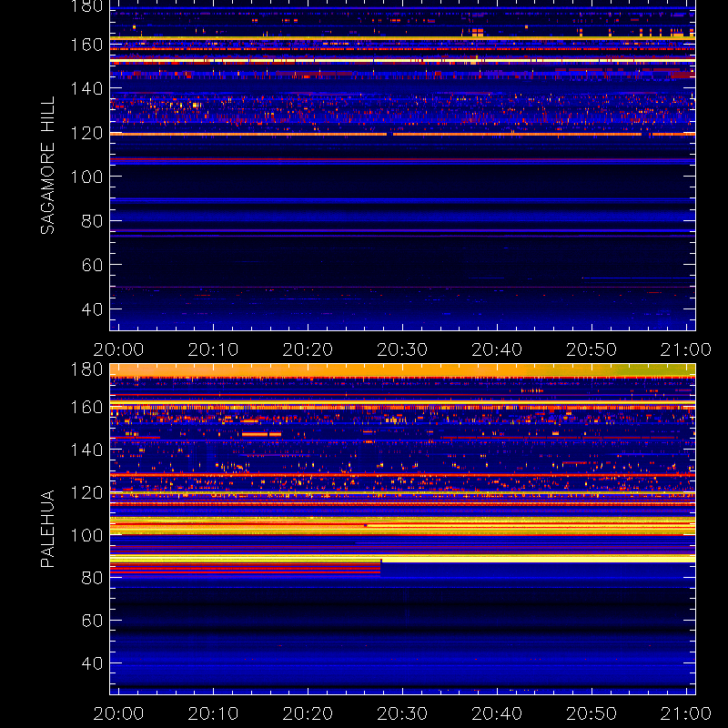Choose 20:40 time label under Palehua plot

coord(497,713)
